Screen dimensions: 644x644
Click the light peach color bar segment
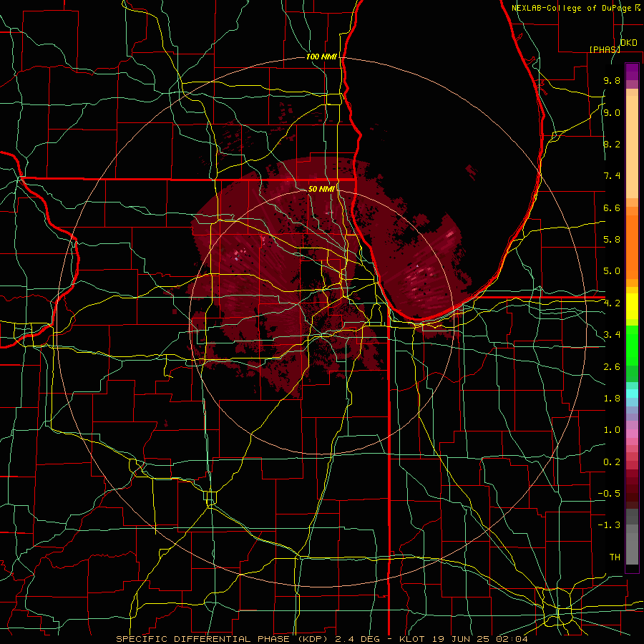click(x=632, y=148)
